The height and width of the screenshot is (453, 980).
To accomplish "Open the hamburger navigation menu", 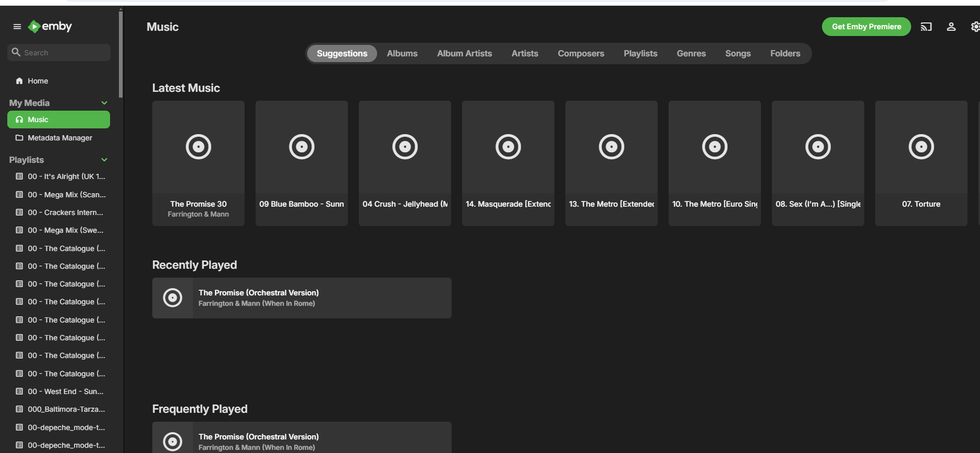I will click(17, 27).
